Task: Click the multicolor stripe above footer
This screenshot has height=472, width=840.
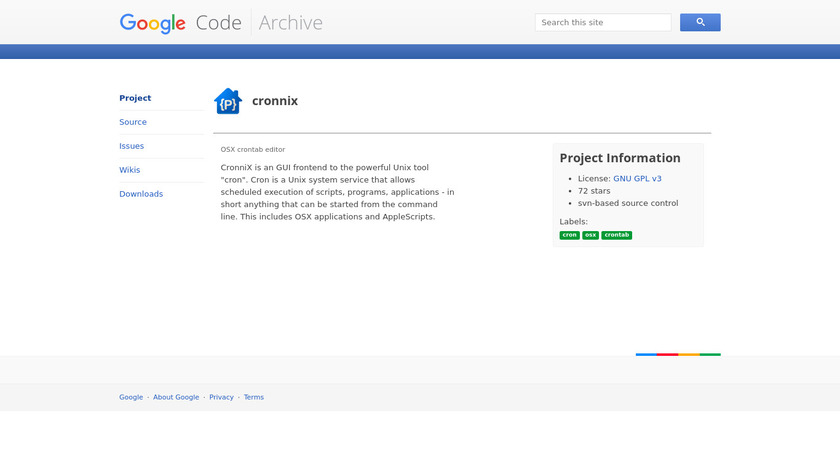Action: 678,354
